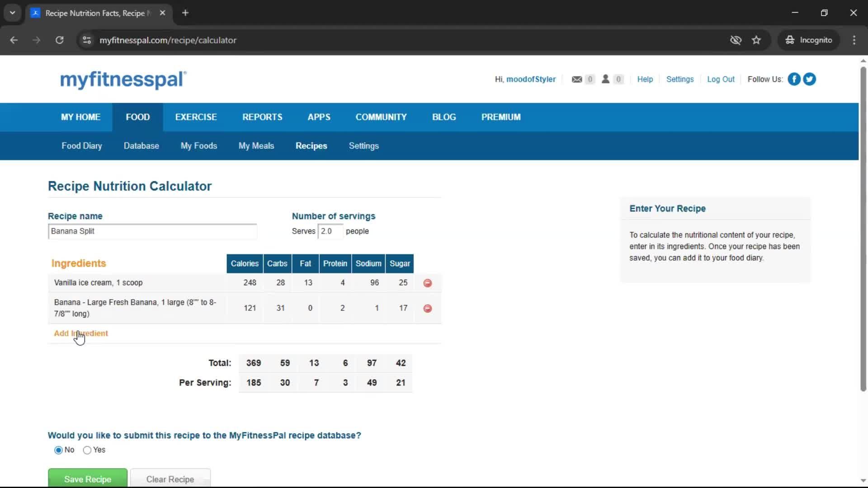Click the messages count badge
Image resolution: width=868 pixels, height=488 pixels.
pos(590,79)
